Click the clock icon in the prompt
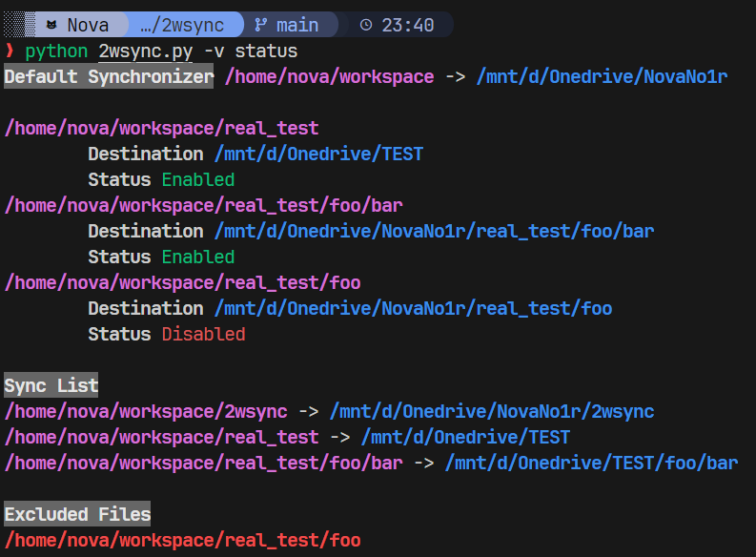Screen dimensions: 756x557 (368, 25)
